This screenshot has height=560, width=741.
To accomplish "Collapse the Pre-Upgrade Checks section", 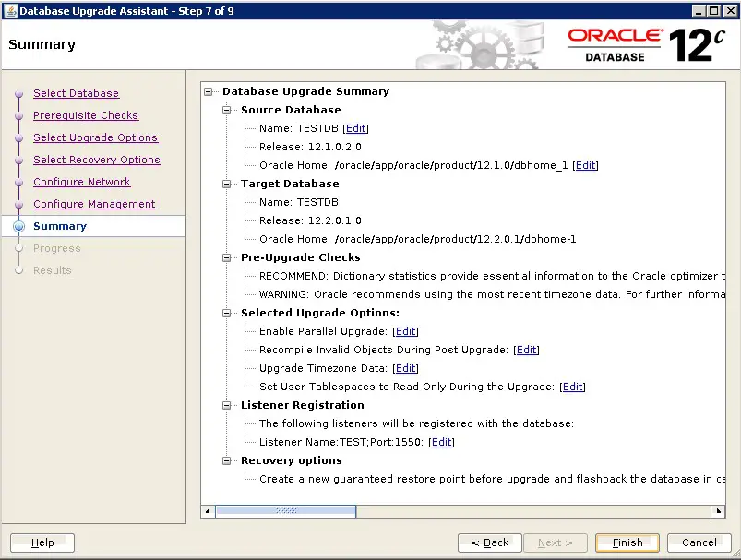I will (227, 257).
